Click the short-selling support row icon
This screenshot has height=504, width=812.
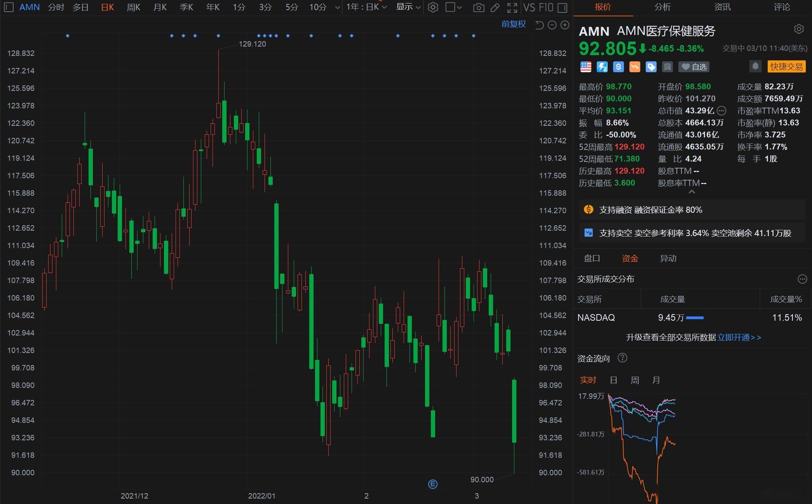point(589,233)
